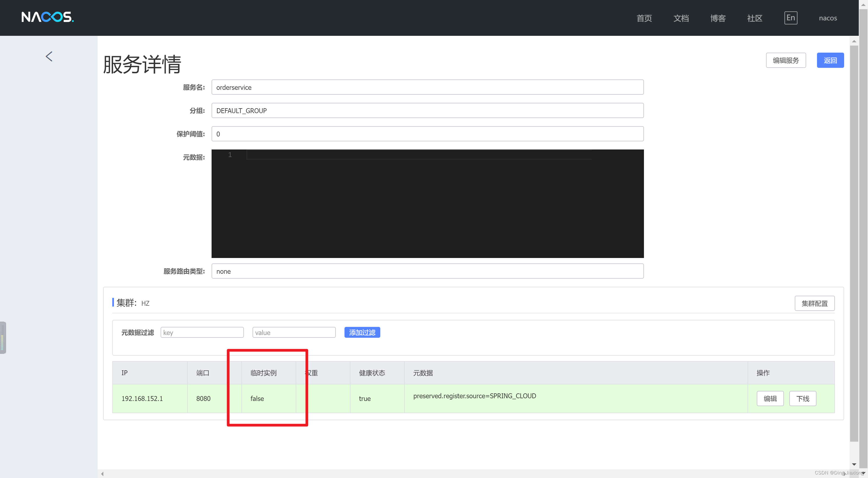Take instance offline with 下线
Screen dimensions: 868x478
(802, 399)
